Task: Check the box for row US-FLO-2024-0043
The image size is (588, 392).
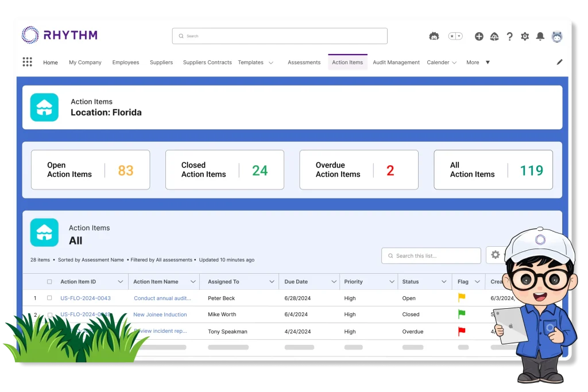Action: tap(49, 298)
